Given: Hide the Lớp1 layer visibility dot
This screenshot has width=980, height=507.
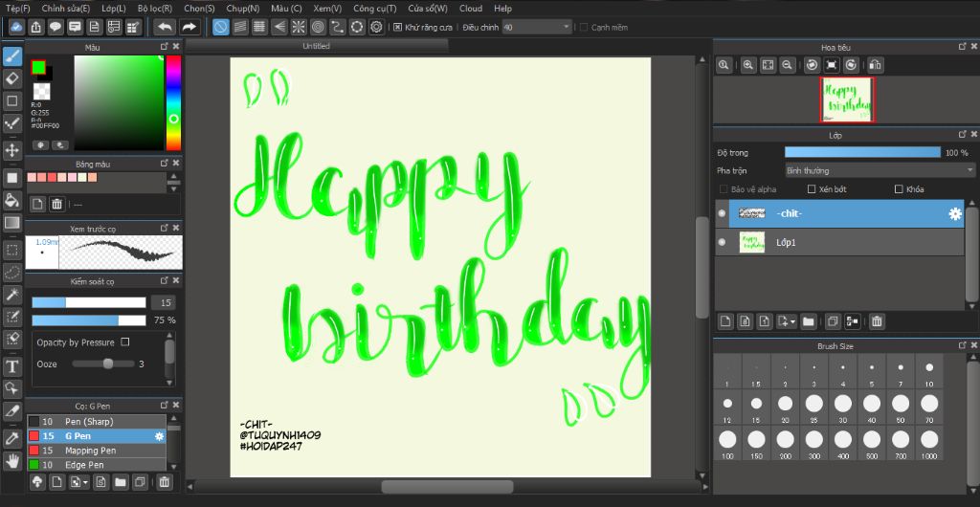Looking at the screenshot, I should (723, 242).
